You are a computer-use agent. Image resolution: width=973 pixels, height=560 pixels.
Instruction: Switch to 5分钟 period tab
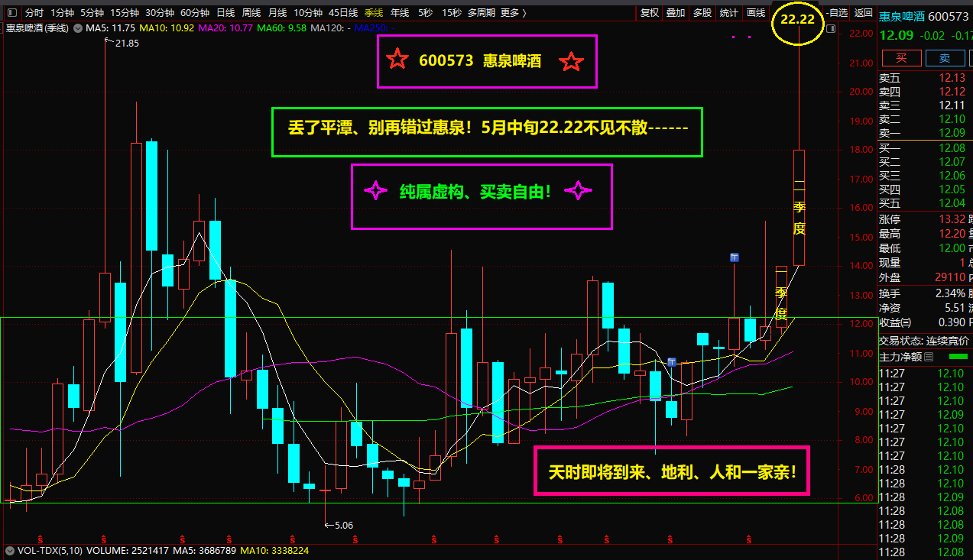pyautogui.click(x=92, y=13)
